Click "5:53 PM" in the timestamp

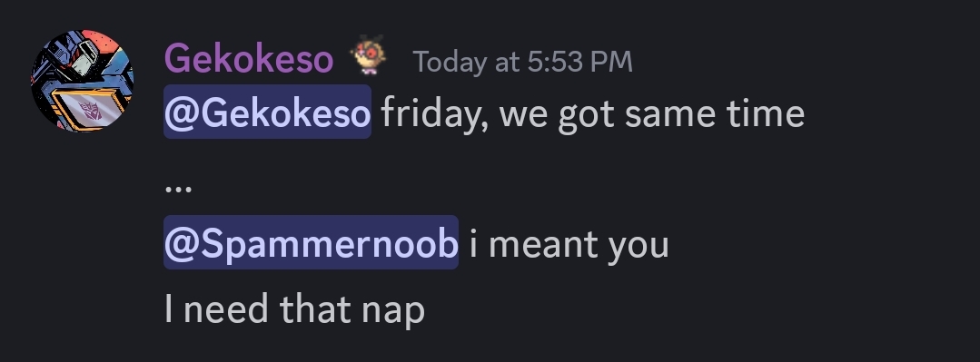click(x=580, y=62)
